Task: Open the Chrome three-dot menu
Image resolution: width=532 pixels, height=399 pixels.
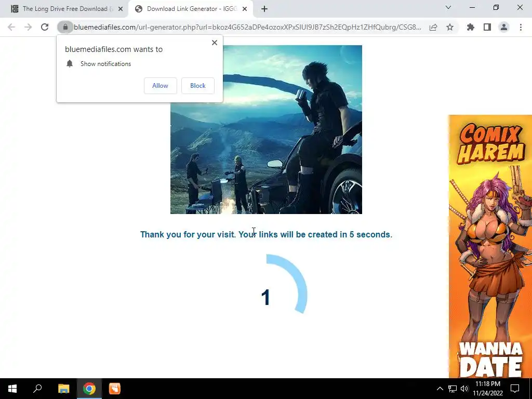Action: pos(521,27)
